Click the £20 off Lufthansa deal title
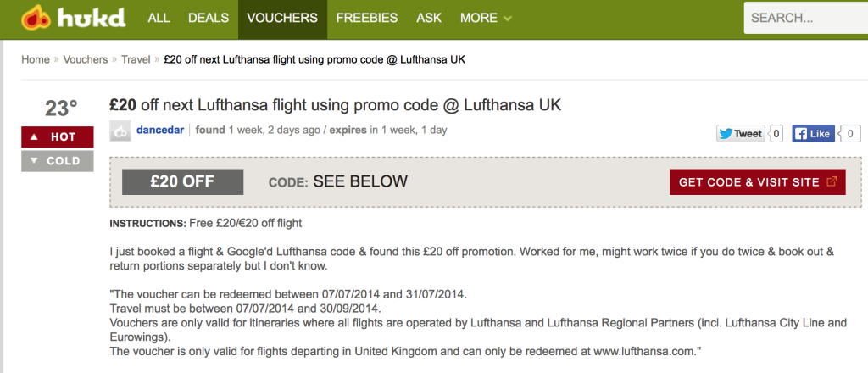Image resolution: width=868 pixels, height=373 pixels. click(335, 106)
